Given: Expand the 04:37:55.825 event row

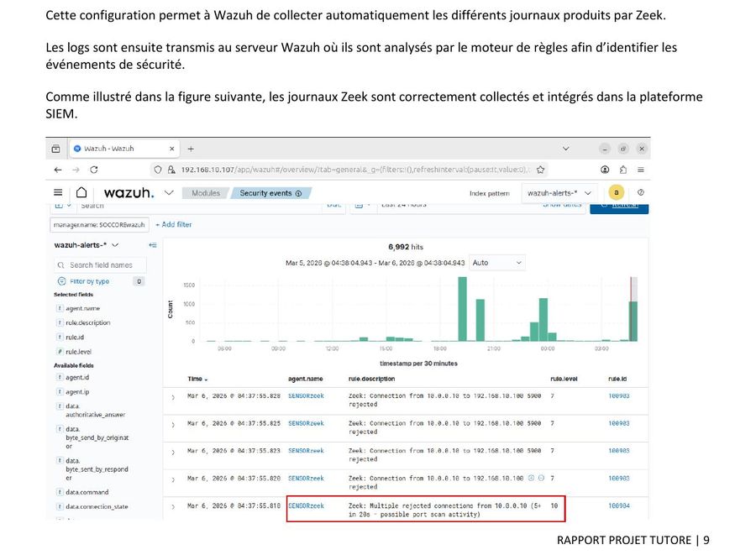Looking at the screenshot, I should [173, 425].
